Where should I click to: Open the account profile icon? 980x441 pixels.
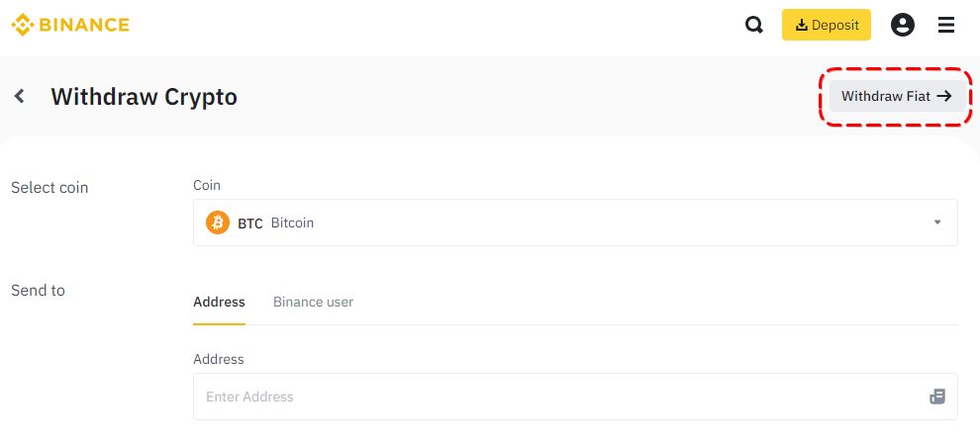click(903, 25)
